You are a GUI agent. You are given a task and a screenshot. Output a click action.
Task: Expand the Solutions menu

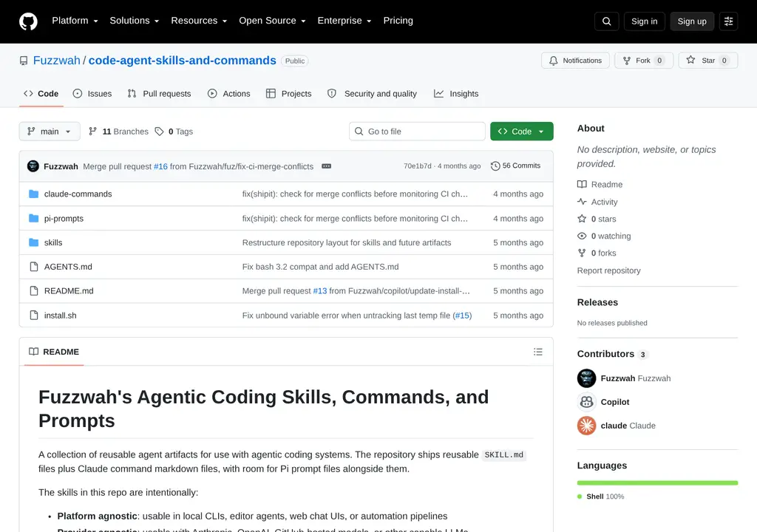tap(135, 21)
